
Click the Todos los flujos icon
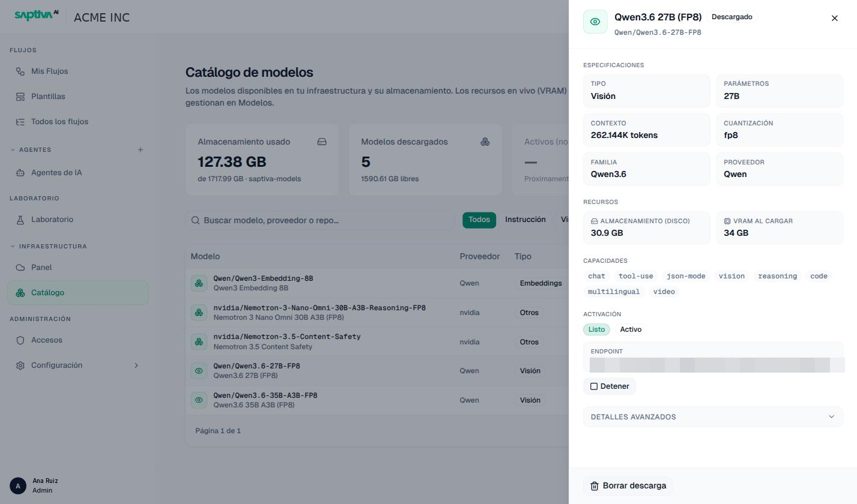coord(20,122)
